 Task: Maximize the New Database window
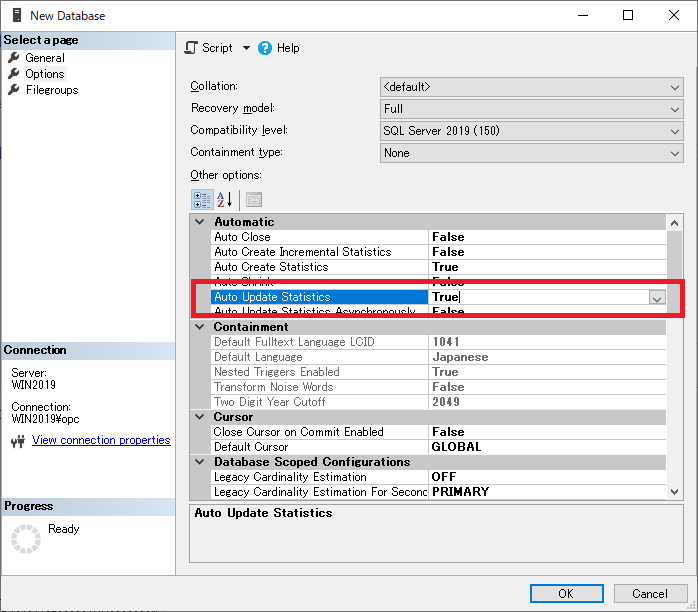pos(628,16)
